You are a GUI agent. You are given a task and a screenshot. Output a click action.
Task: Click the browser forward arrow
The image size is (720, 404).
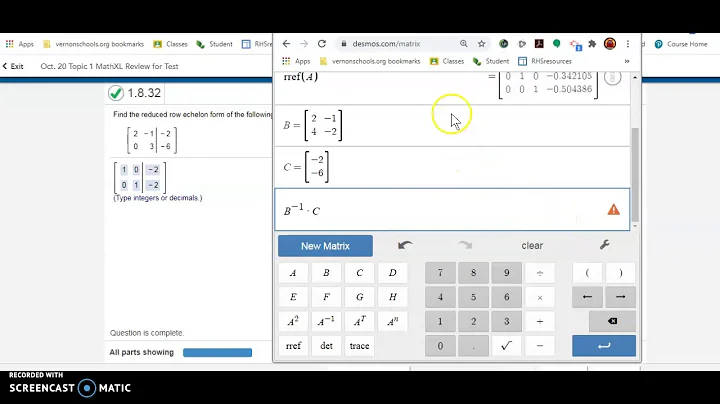tap(304, 44)
